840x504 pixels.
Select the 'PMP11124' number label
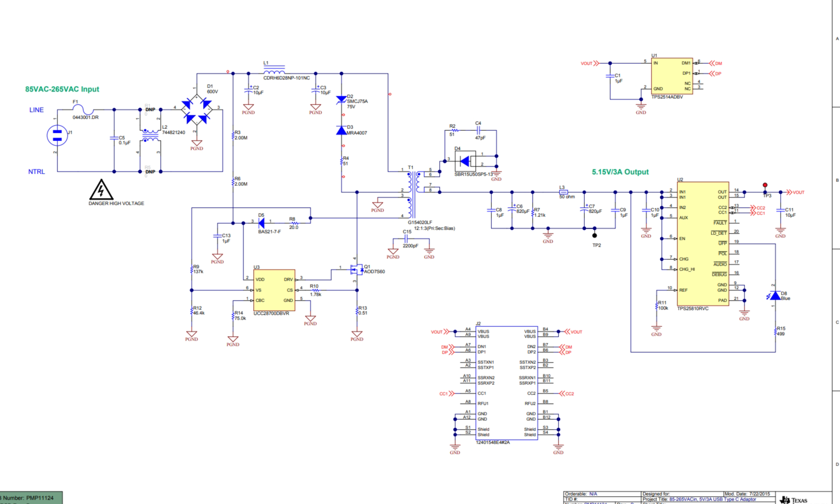tap(40, 498)
